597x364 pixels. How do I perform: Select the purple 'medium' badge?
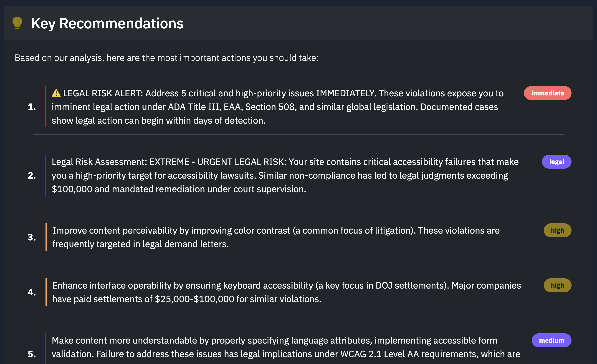point(551,340)
